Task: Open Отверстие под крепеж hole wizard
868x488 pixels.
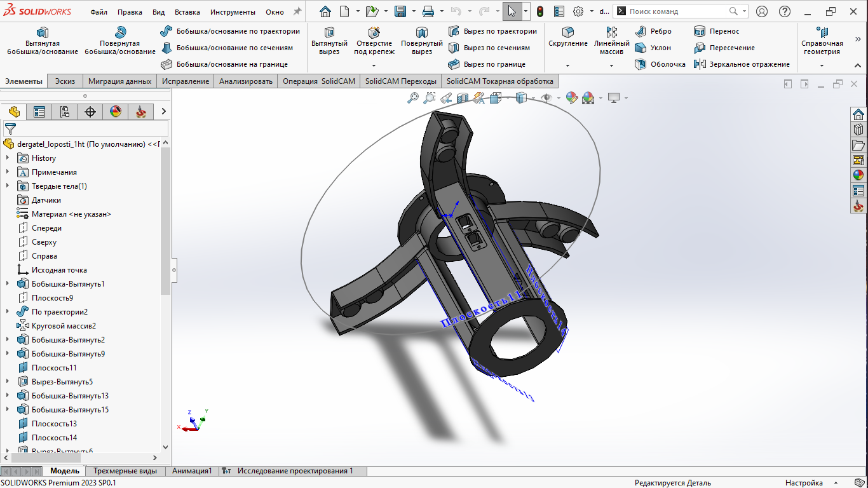Action: click(x=374, y=42)
